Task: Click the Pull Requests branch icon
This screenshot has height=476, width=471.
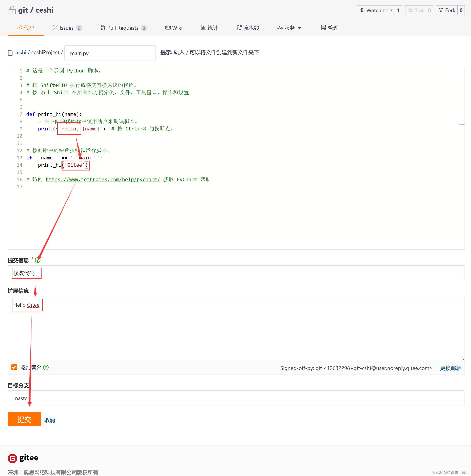Action: click(x=103, y=28)
